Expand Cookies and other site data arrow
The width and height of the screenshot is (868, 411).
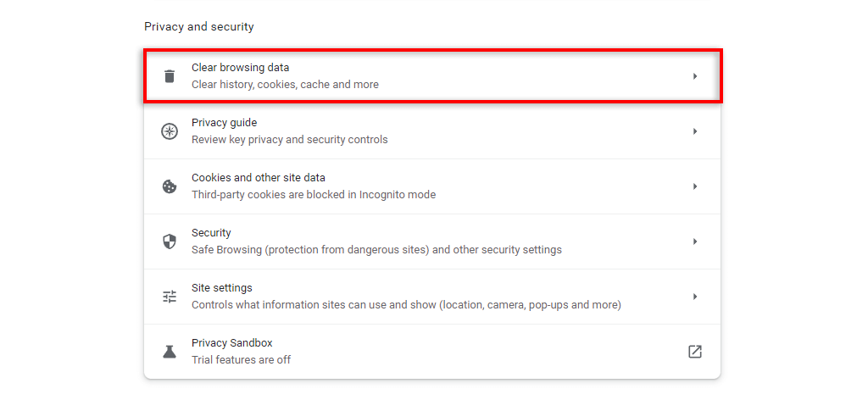click(x=695, y=186)
